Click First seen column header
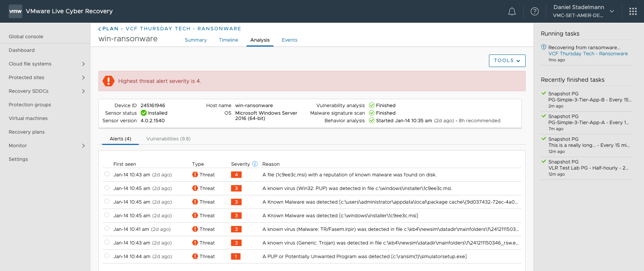Image resolution: width=644 pixels, height=271 pixels. 124,164
